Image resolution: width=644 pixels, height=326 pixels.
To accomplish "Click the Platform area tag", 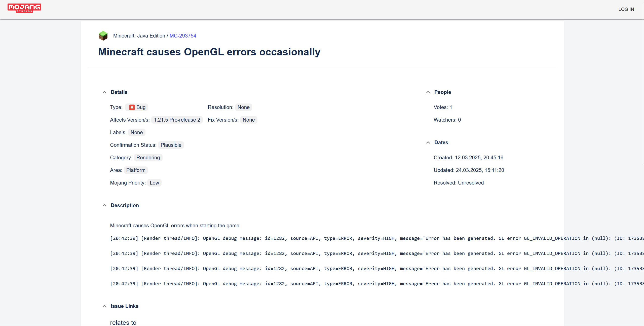I will [x=136, y=170].
